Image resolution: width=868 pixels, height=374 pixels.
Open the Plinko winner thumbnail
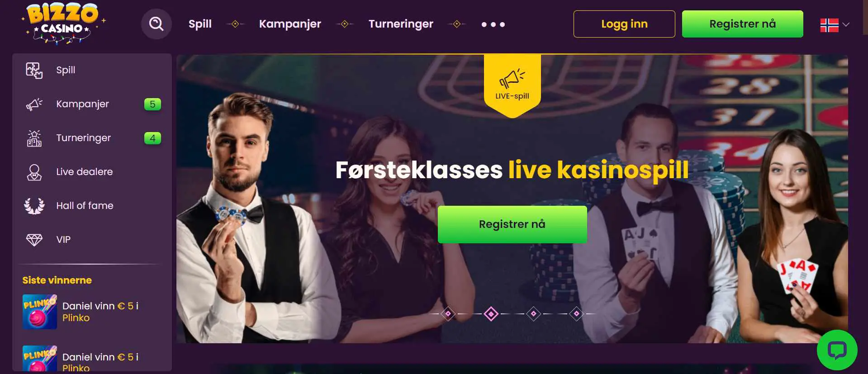(x=40, y=312)
